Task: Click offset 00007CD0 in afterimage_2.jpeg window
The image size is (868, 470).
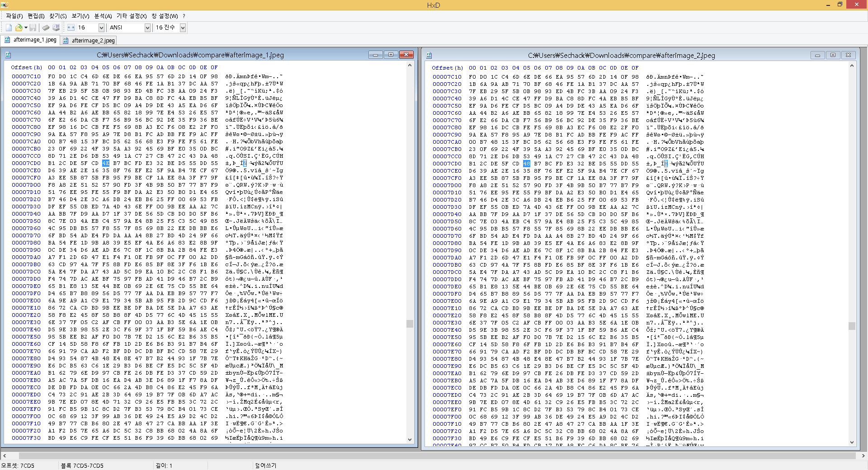Action: [447, 164]
